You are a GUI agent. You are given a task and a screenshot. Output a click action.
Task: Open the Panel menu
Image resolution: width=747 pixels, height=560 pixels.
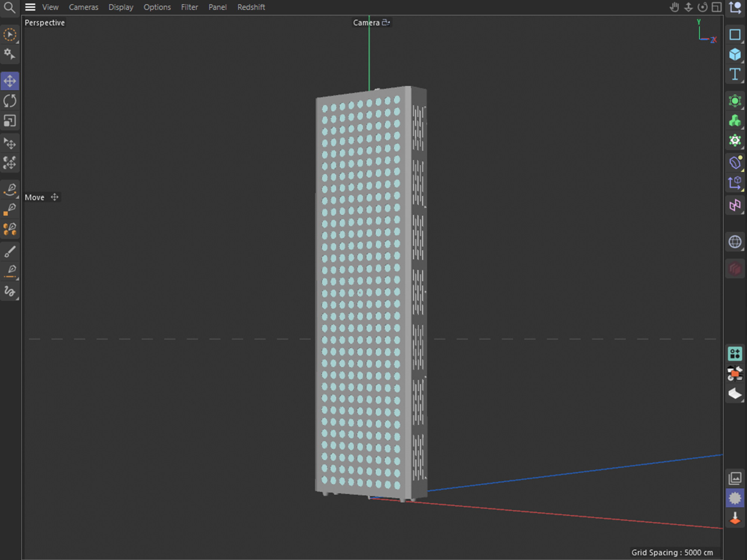(x=217, y=7)
